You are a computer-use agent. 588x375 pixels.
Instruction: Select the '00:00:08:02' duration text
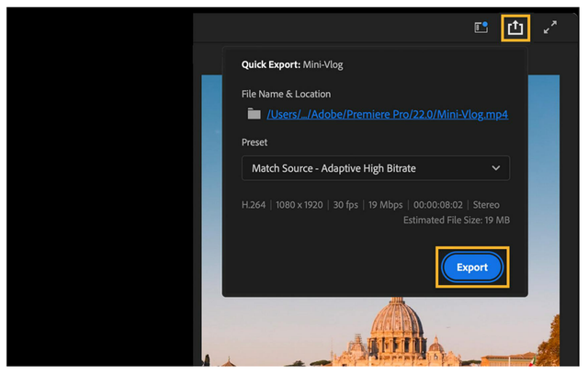point(438,205)
